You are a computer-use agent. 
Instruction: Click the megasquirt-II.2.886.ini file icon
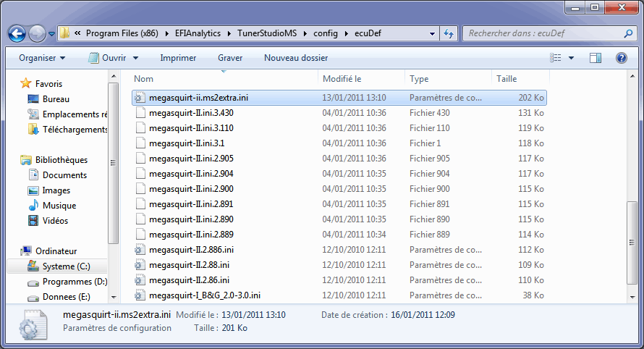(x=140, y=250)
